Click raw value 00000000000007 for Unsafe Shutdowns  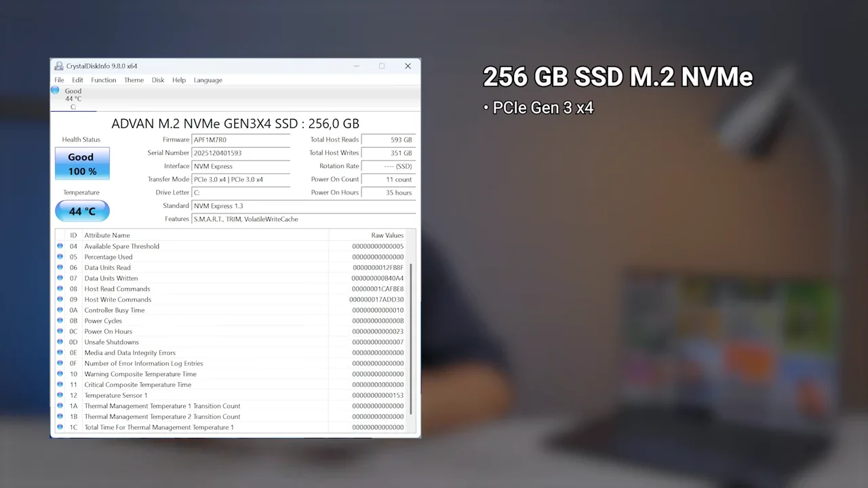click(378, 342)
